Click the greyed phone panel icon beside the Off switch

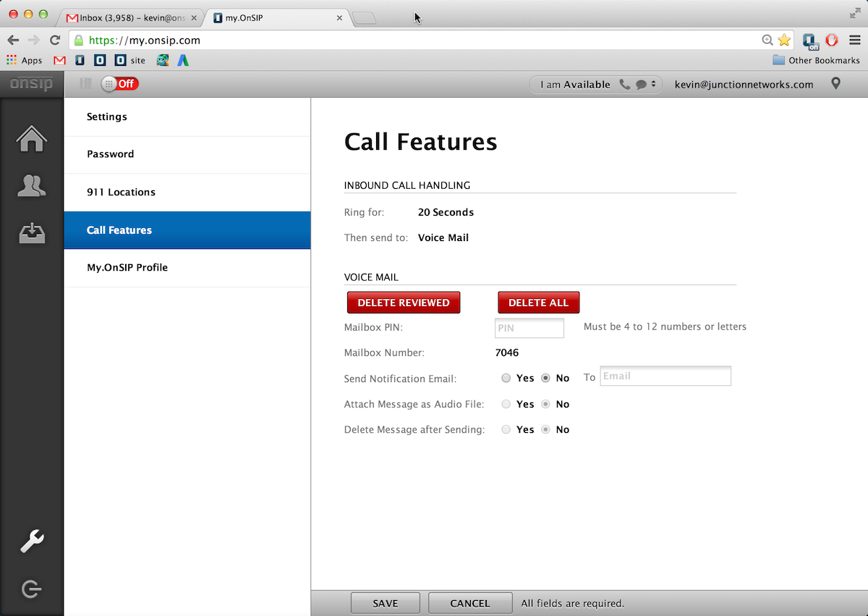tap(85, 84)
